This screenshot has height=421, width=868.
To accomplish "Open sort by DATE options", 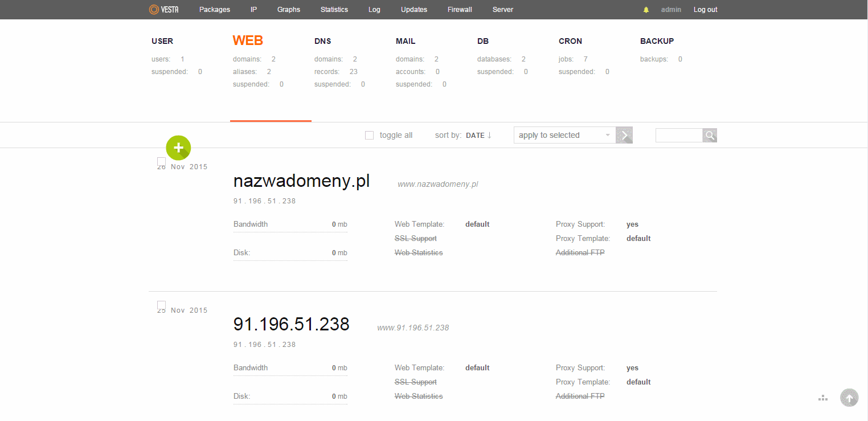I will (x=475, y=136).
